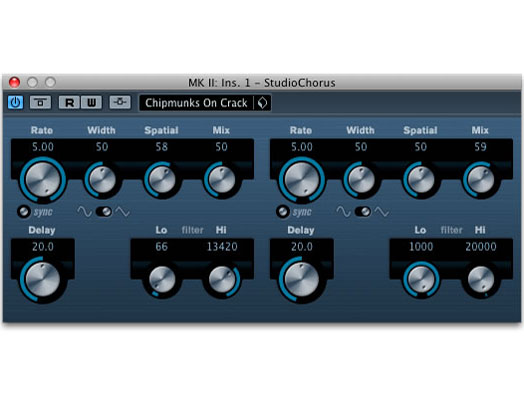
Task: Select left section sine waveform icon
Action: click(85, 212)
